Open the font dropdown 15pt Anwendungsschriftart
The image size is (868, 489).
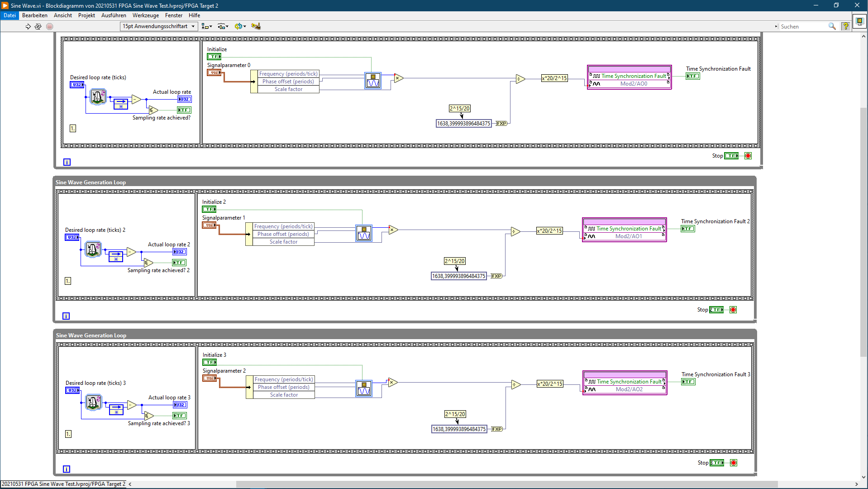click(x=159, y=26)
